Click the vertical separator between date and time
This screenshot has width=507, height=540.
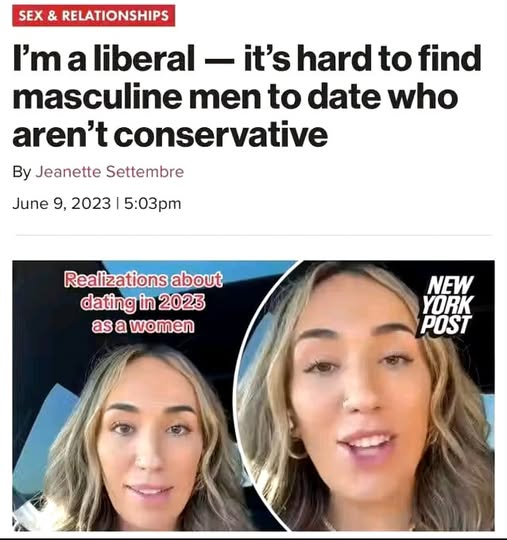[x=117, y=203]
